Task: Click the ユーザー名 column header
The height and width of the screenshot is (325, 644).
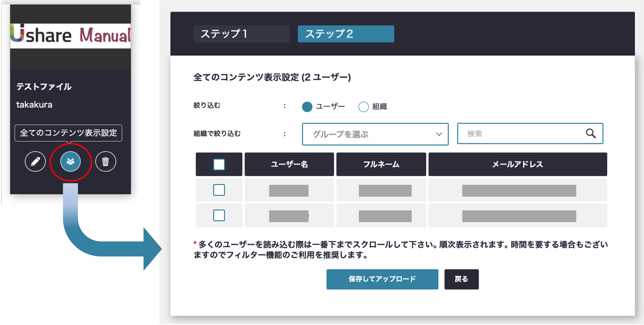Action: coord(289,164)
